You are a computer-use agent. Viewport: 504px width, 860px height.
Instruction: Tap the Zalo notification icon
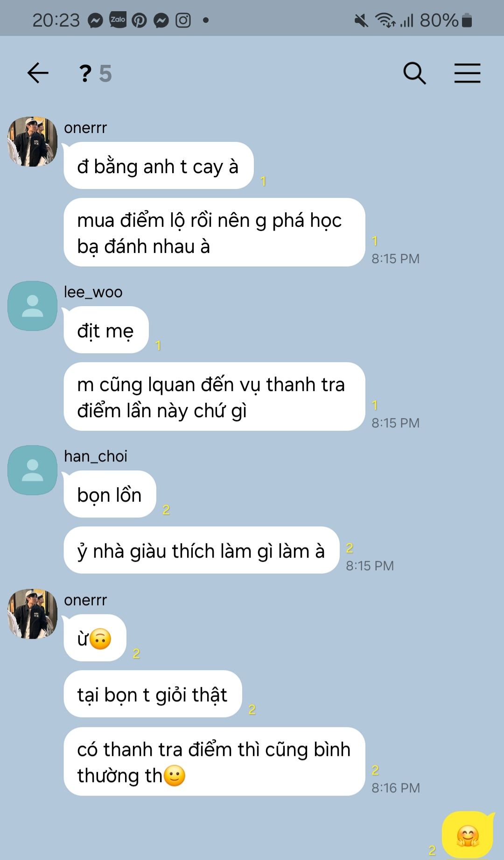tap(118, 20)
